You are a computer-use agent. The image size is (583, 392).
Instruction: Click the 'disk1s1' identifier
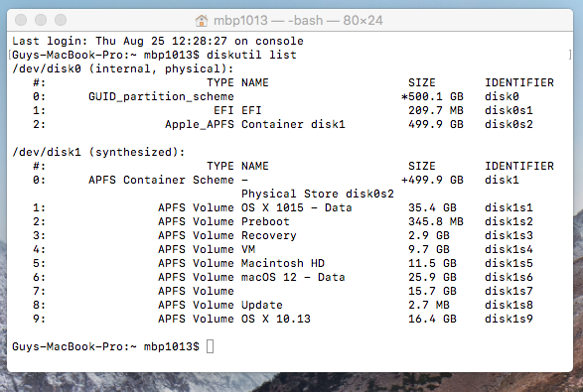click(509, 207)
